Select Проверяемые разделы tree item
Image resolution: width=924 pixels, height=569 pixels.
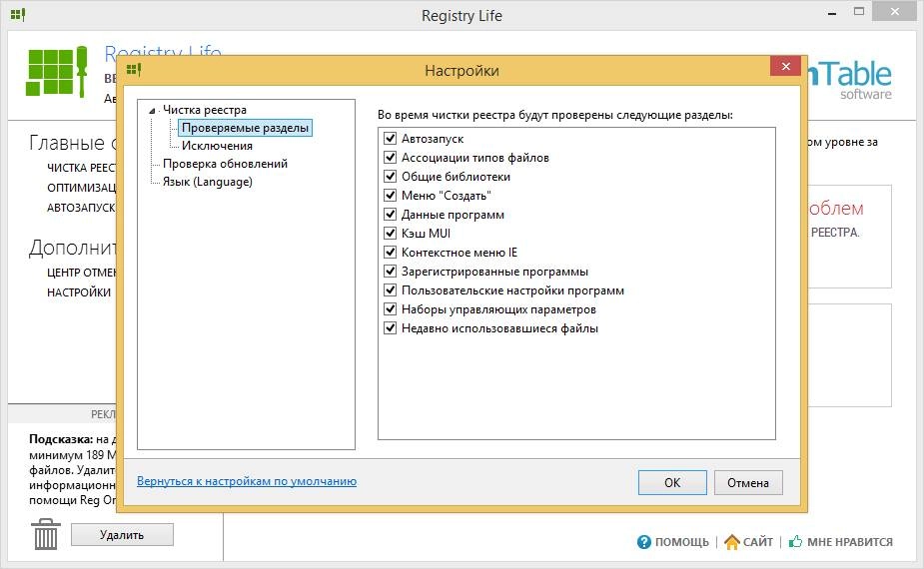coord(245,128)
